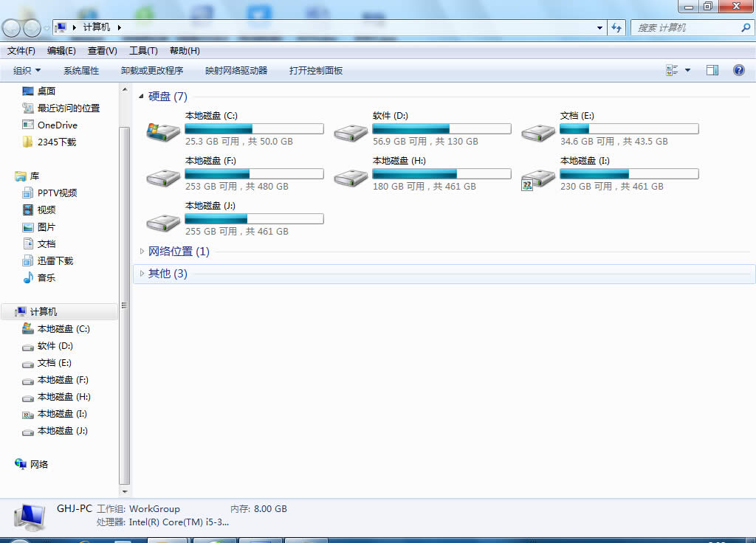Expand the 网络位置 (1) section
The image size is (756, 543).
(x=141, y=251)
